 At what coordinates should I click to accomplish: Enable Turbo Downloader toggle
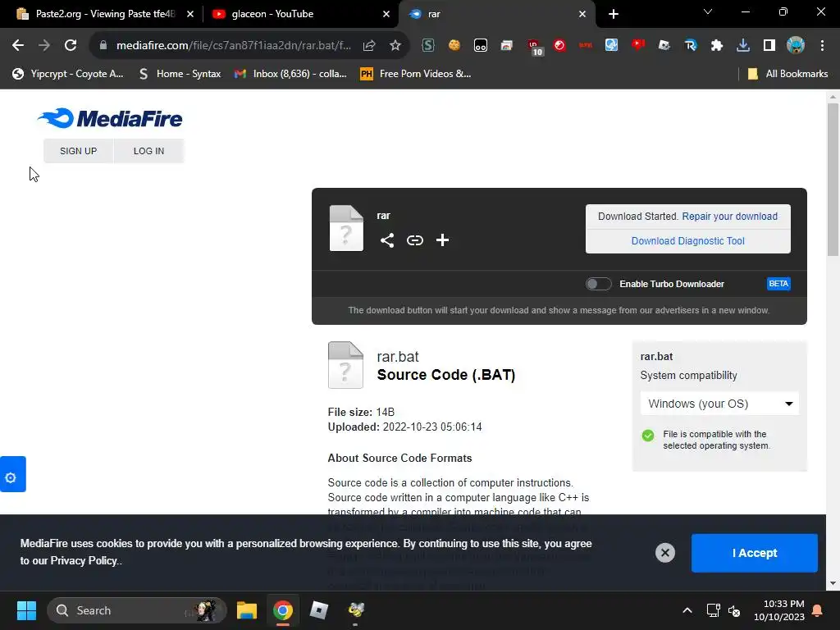pos(598,284)
